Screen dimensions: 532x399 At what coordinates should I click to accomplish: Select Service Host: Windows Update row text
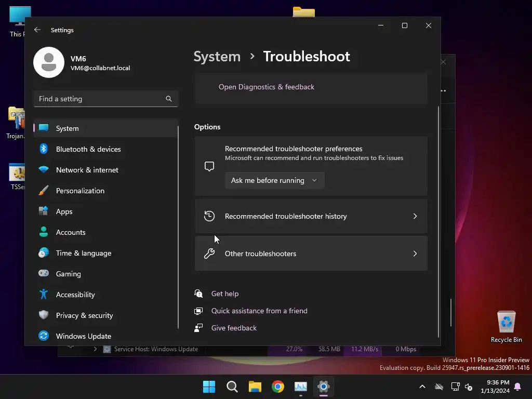click(x=156, y=349)
